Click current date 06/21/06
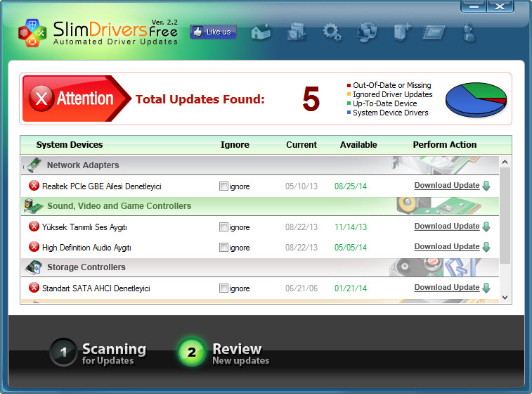The height and width of the screenshot is (394, 532). click(301, 288)
